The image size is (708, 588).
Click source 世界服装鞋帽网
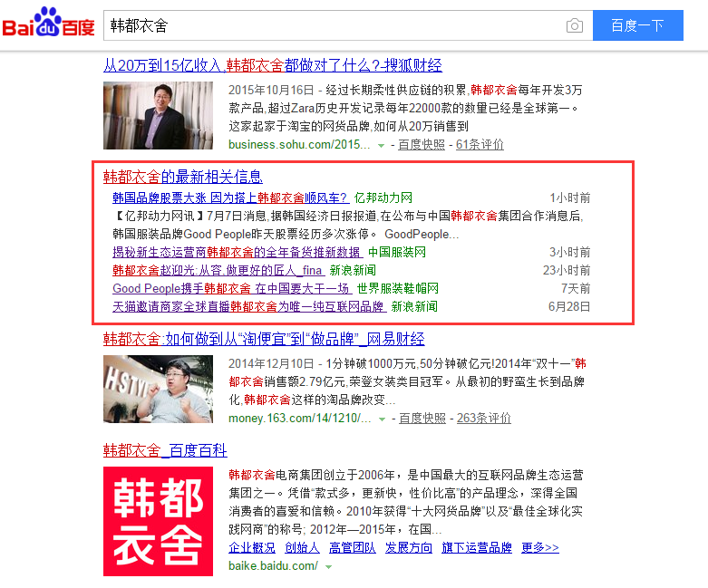pyautogui.click(x=397, y=288)
